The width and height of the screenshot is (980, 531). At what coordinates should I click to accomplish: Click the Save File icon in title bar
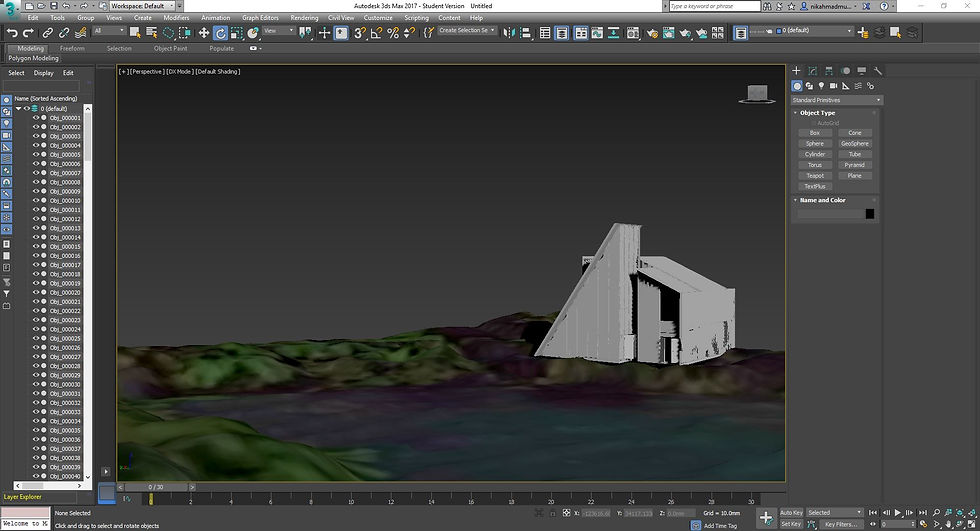pyautogui.click(x=54, y=6)
